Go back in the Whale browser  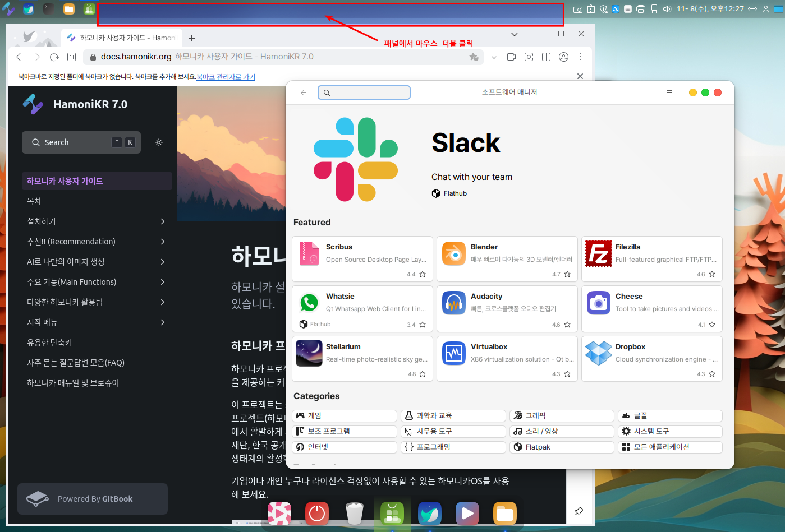pyautogui.click(x=19, y=57)
